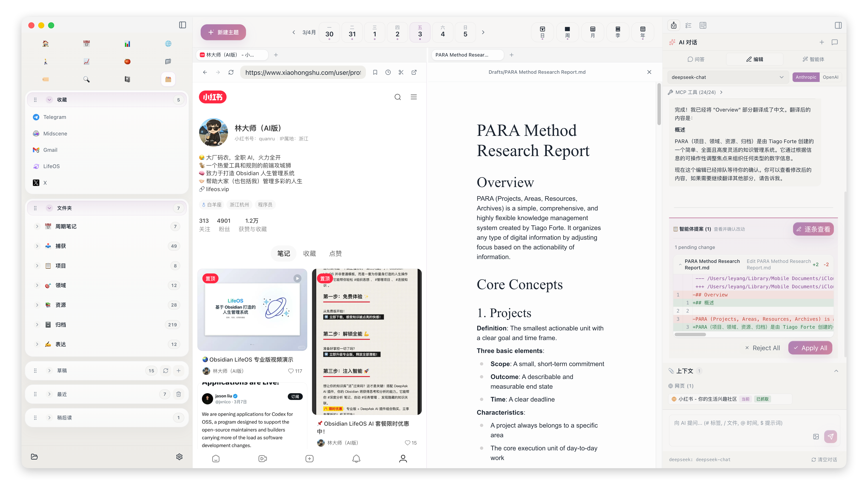Screen dimensions: 868x494
Task: Click the send message paper-plane icon
Action: pyautogui.click(x=830, y=436)
